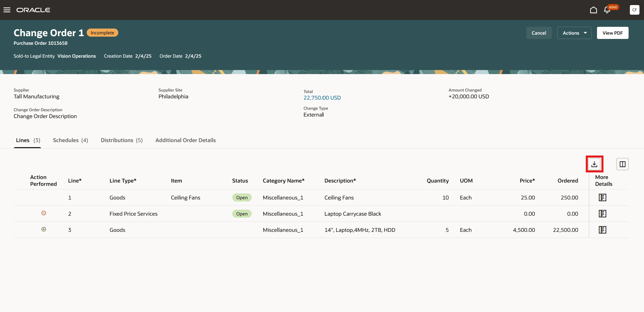Click the View PDF button
This screenshot has width=644, height=312.
[x=612, y=33]
